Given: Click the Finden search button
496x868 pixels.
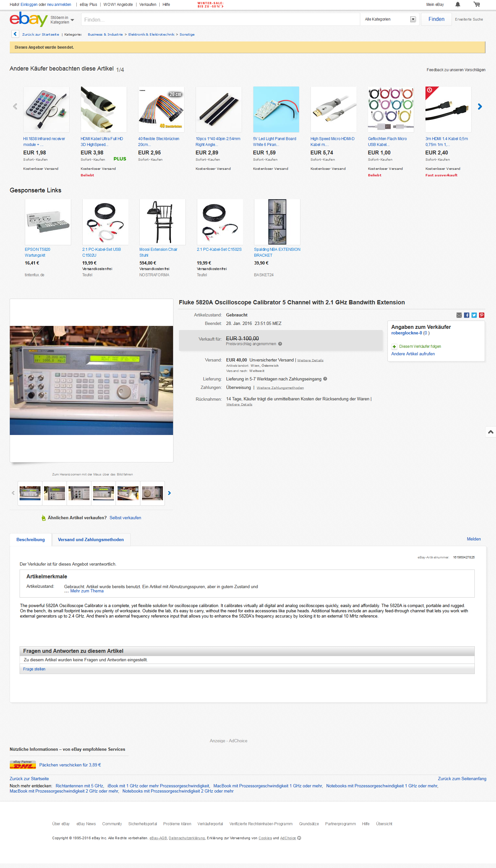Looking at the screenshot, I should 436,19.
